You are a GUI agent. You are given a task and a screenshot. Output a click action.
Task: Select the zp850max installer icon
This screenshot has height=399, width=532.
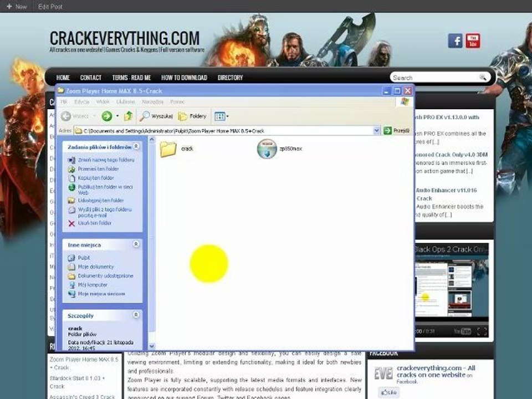pyautogui.click(x=267, y=149)
